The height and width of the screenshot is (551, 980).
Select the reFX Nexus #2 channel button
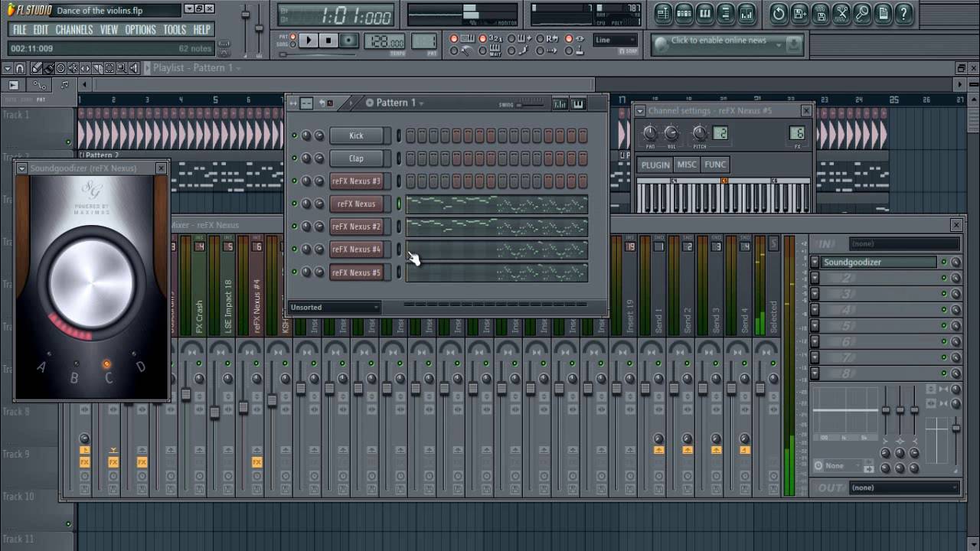coord(357,227)
